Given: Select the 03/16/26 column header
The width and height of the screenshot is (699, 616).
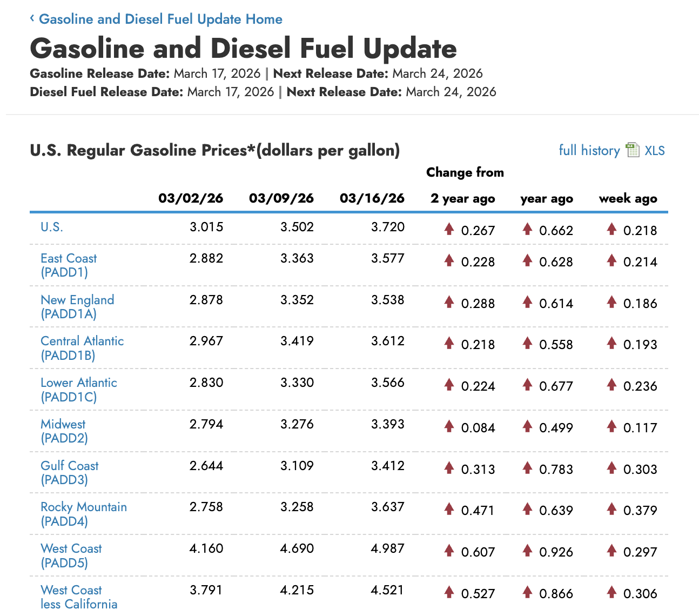Looking at the screenshot, I should 372,198.
